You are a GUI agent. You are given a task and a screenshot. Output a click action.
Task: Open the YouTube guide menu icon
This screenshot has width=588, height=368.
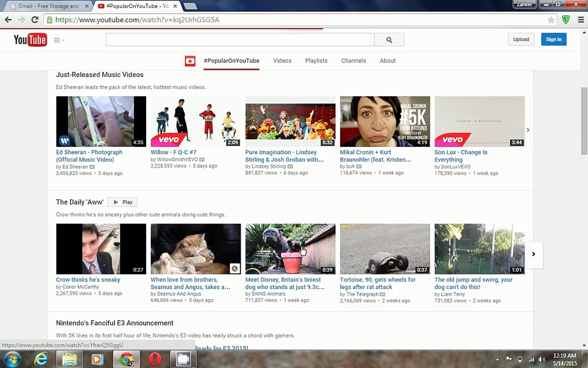[x=56, y=40]
